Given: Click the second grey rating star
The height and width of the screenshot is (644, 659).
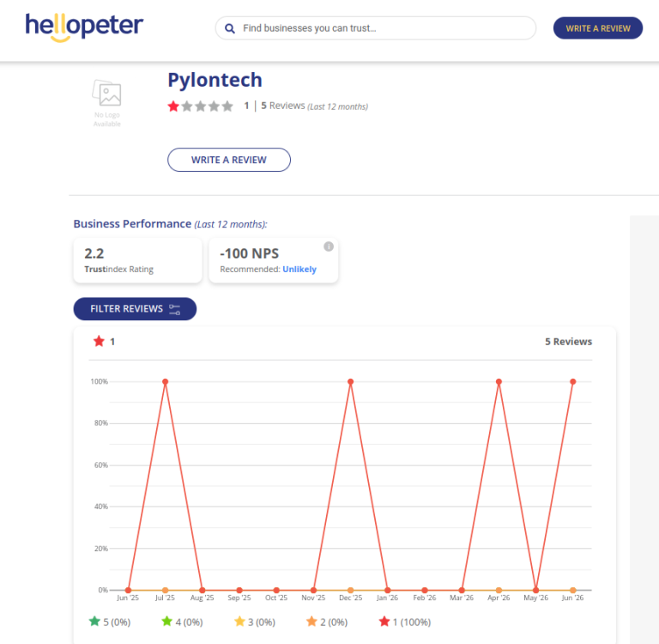Looking at the screenshot, I should (187, 106).
